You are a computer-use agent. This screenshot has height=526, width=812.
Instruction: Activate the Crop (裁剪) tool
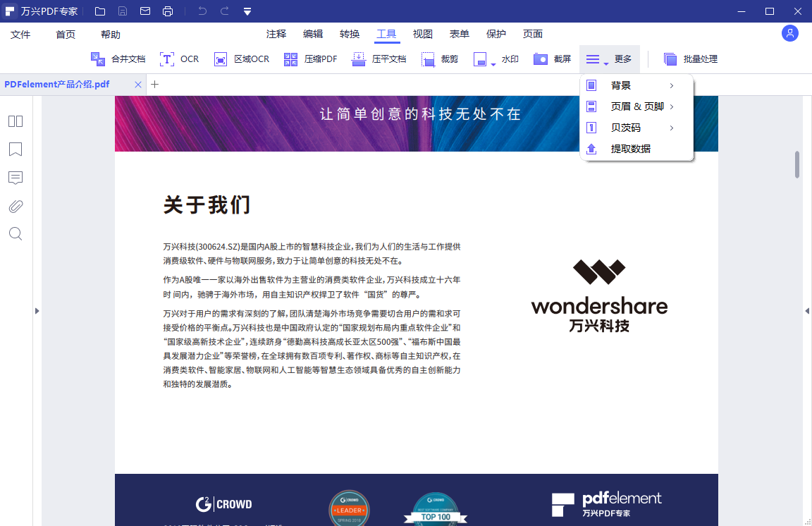[x=428, y=59]
